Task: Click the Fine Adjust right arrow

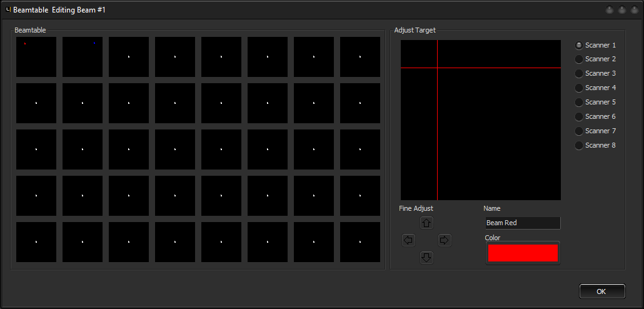Action: tap(445, 240)
